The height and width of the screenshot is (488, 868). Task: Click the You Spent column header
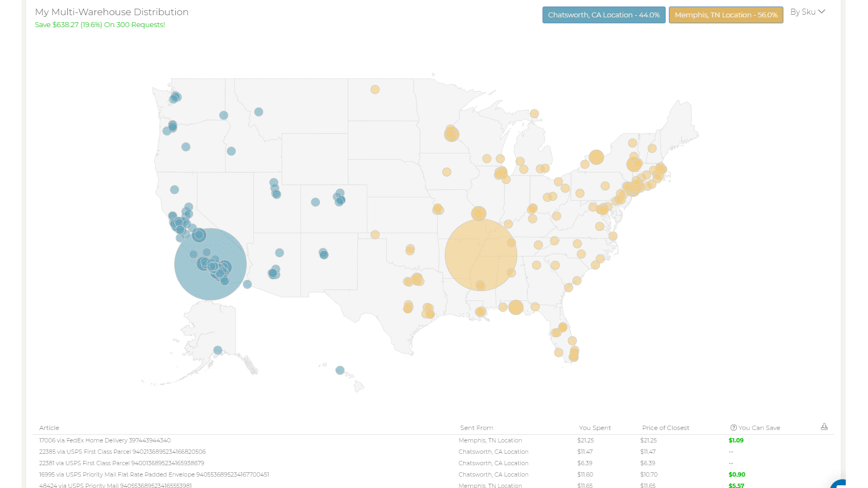[x=595, y=428]
